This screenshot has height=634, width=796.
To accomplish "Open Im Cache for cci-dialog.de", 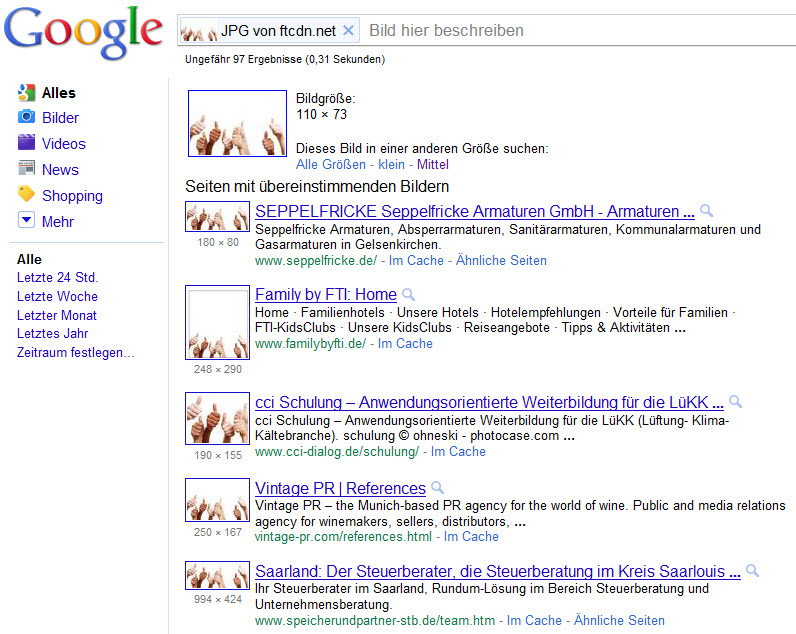I will click(458, 452).
